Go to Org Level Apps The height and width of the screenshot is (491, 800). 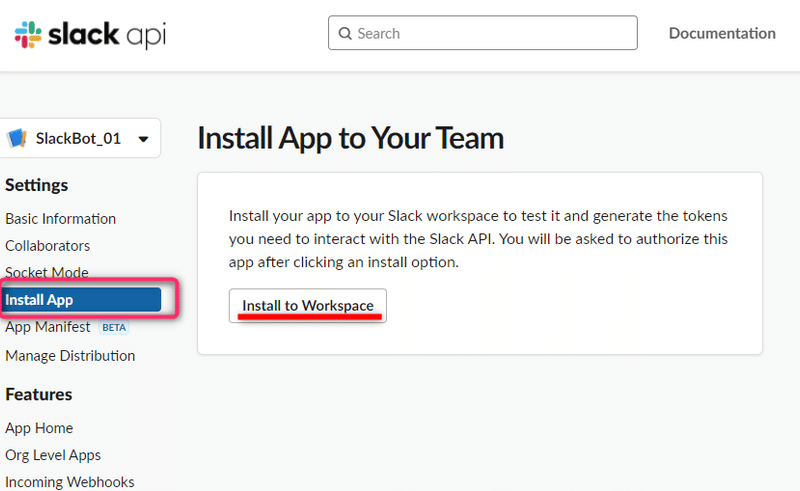tap(53, 455)
